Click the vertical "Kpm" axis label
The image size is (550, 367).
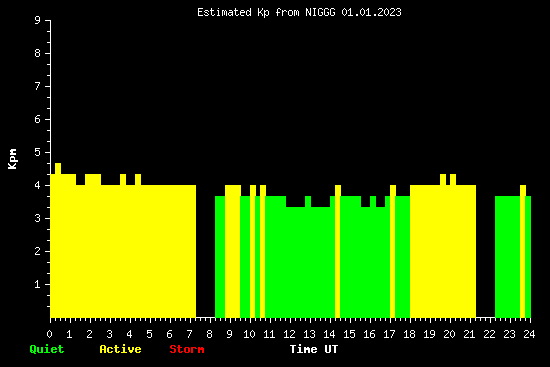(x=12, y=159)
